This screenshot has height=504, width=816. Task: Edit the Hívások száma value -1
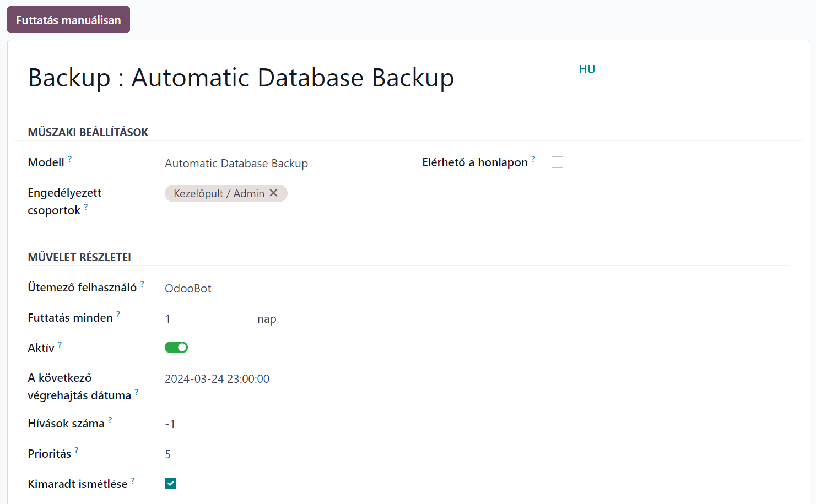(x=170, y=424)
